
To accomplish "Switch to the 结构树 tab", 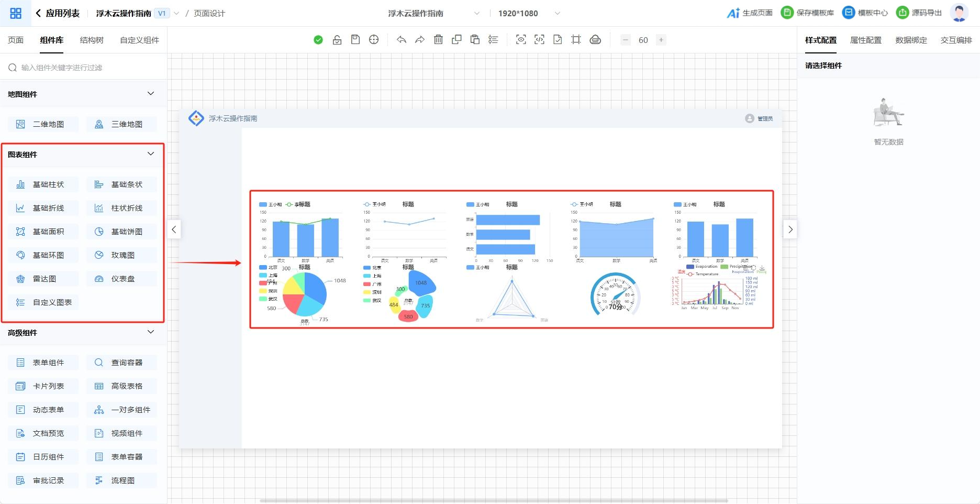I will tap(92, 40).
